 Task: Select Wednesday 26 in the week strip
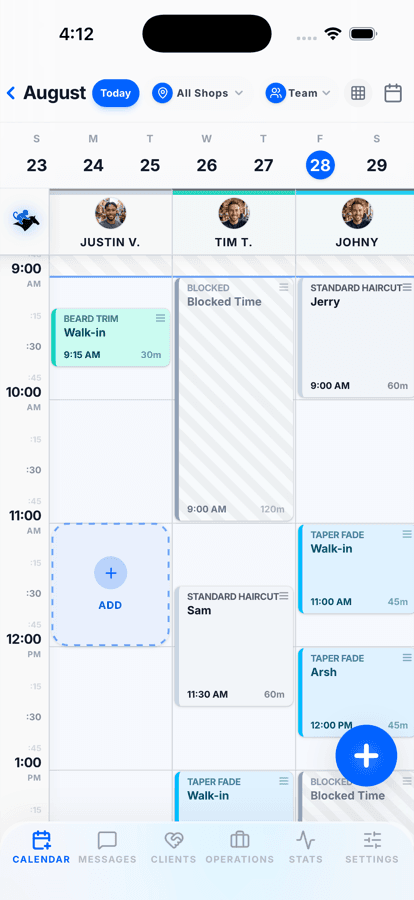[207, 156]
